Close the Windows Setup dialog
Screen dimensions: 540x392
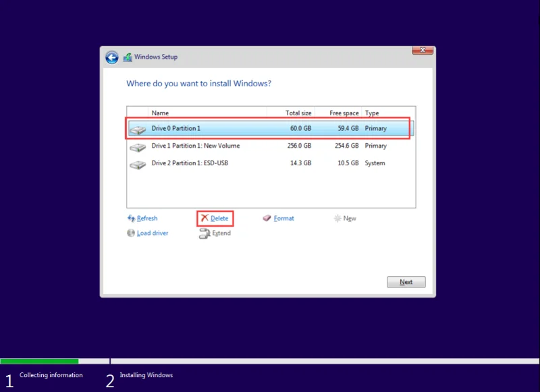423,50
